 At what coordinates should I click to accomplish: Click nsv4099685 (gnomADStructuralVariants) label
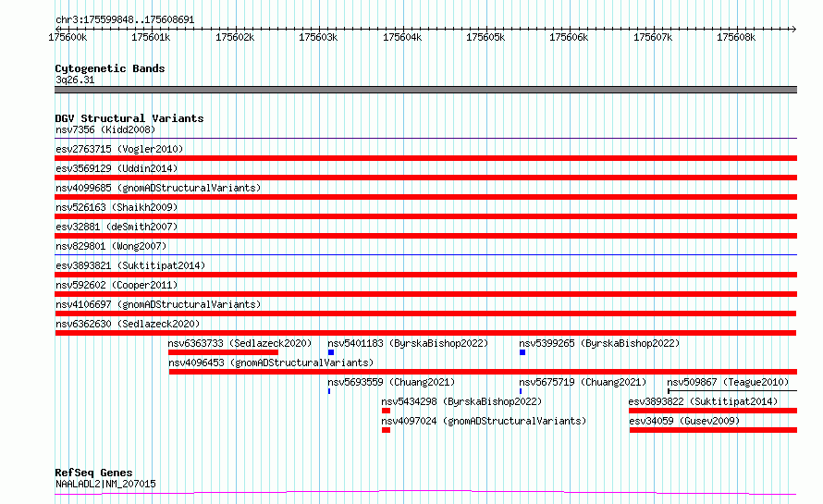(x=158, y=188)
